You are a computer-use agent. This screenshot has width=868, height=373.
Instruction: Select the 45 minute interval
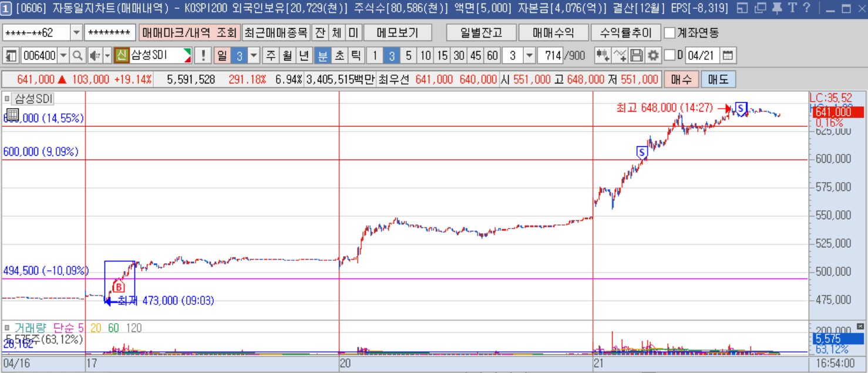pyautogui.click(x=476, y=56)
